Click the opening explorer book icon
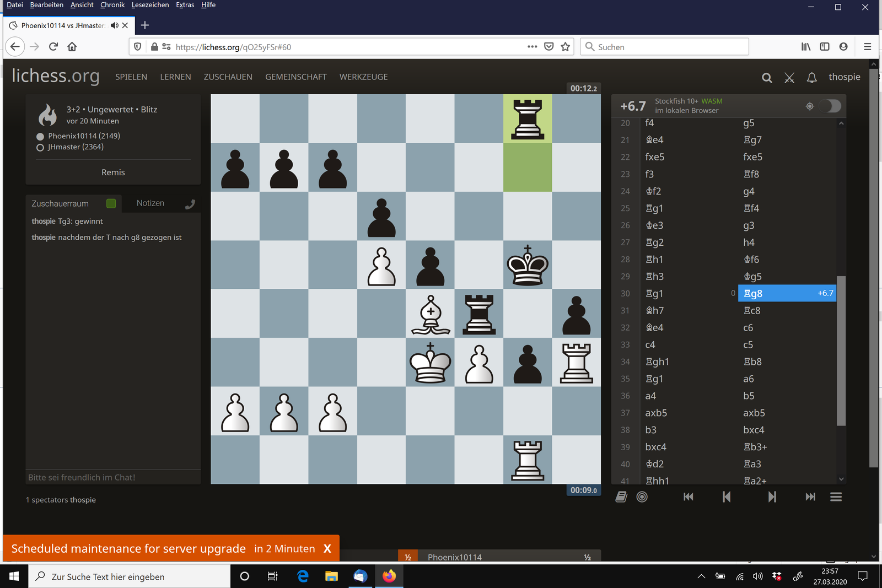The width and height of the screenshot is (882, 588). point(621,497)
